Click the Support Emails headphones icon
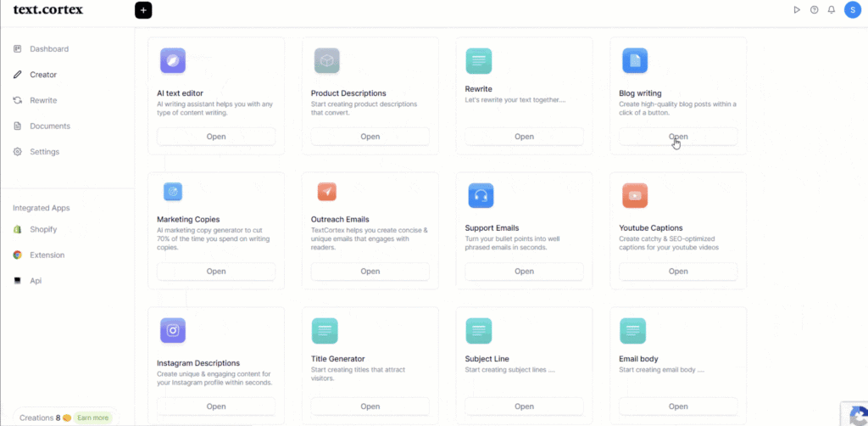The height and width of the screenshot is (426, 868). tap(481, 196)
